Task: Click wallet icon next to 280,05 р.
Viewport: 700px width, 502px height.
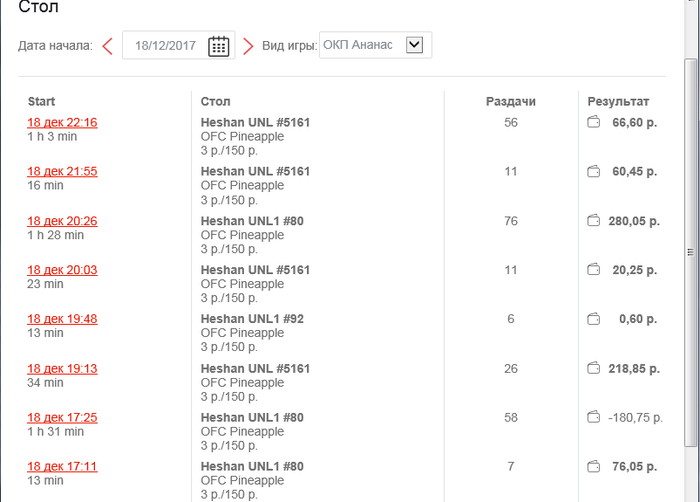Action: 594,221
